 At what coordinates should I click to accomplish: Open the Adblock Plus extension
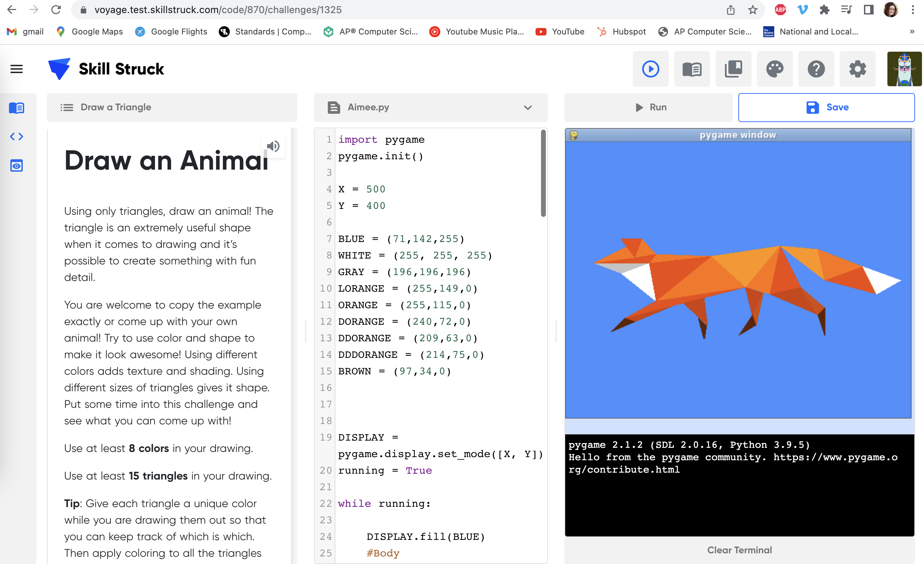point(780,10)
